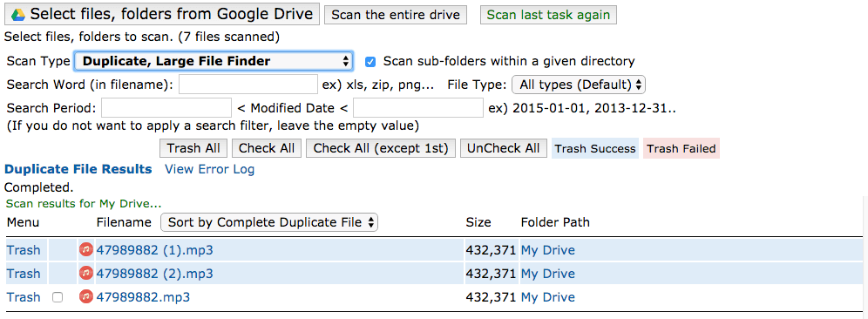The image size is (868, 319).
Task: Click the mp3 icon beside 47989882 (1).mp3
Action: [x=85, y=250]
